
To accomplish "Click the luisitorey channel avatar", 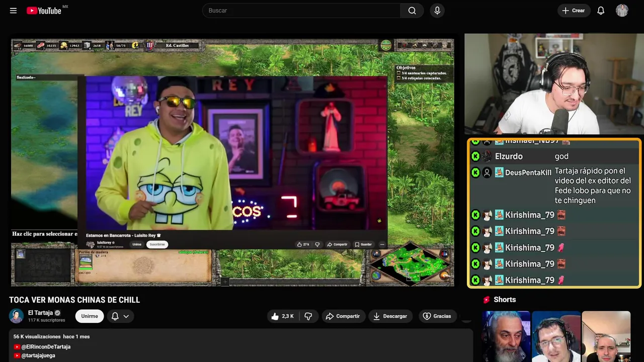I will click(91, 244).
